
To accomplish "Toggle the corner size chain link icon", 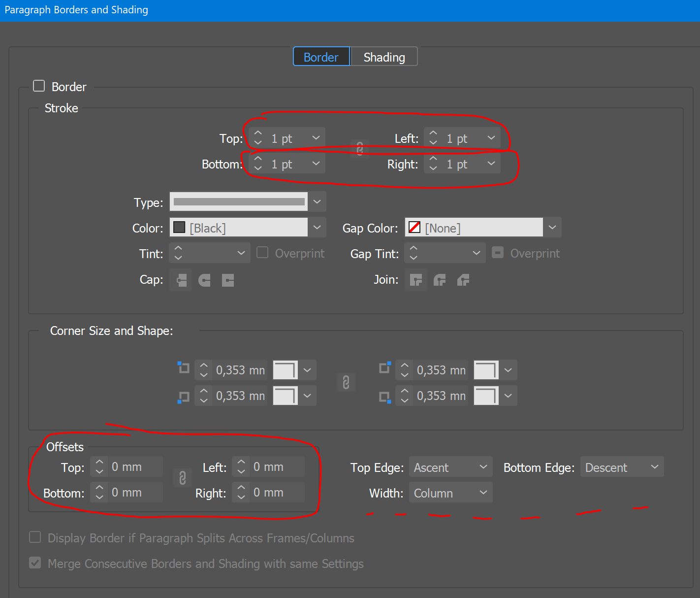I will (x=346, y=382).
